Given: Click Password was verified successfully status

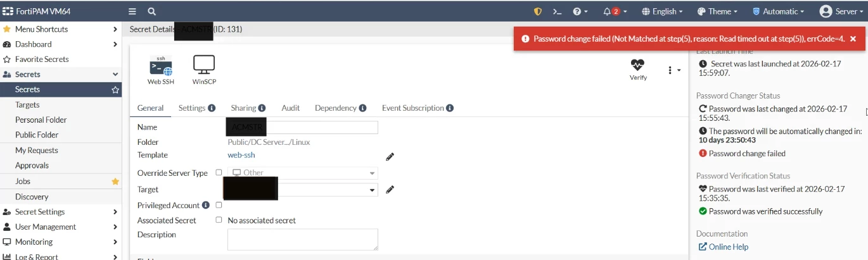Looking at the screenshot, I should pos(760,211).
